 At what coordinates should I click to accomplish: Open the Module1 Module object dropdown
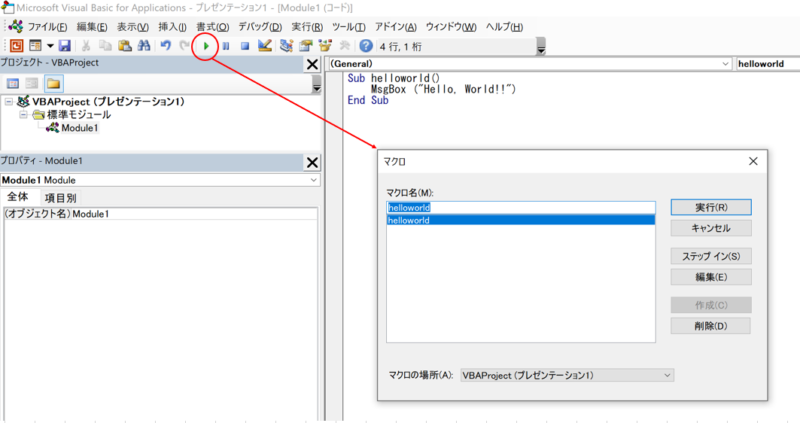(x=314, y=180)
